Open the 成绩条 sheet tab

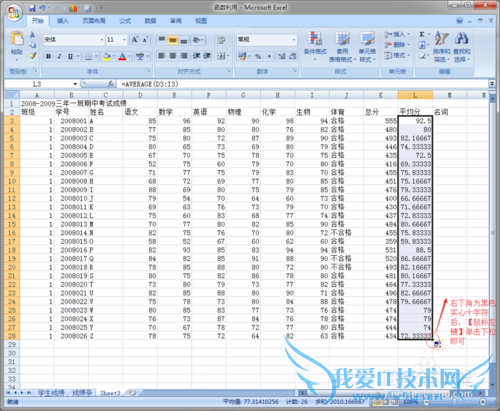[82, 393]
